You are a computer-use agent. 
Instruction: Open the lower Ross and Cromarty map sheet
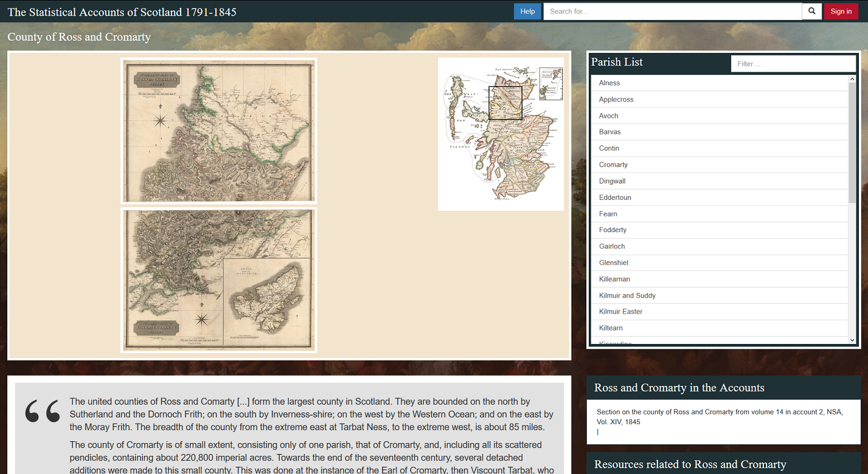[x=219, y=280]
